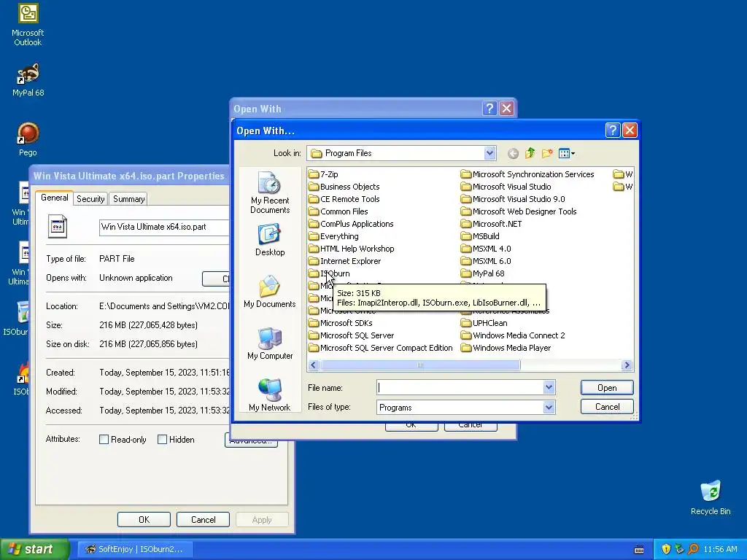Select the Microsoft Visual Studio 9.0 folder
The image size is (747, 560).
[x=513, y=199]
